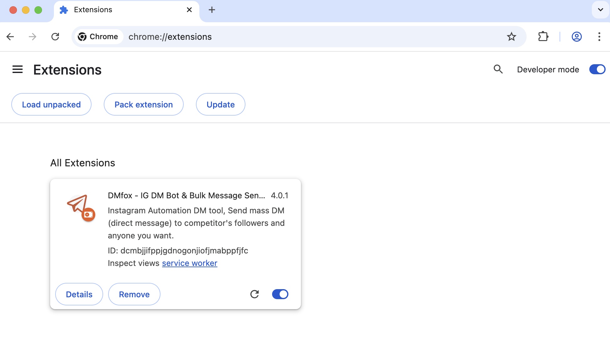Click the DMfox extension ID text
Image resolution: width=610 pixels, height=364 pixels.
click(178, 251)
